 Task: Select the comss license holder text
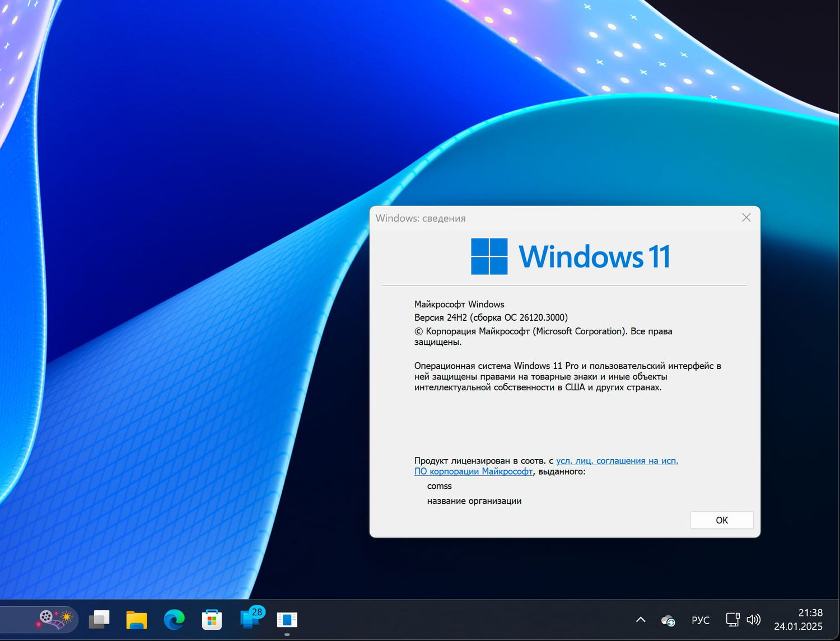(x=439, y=486)
